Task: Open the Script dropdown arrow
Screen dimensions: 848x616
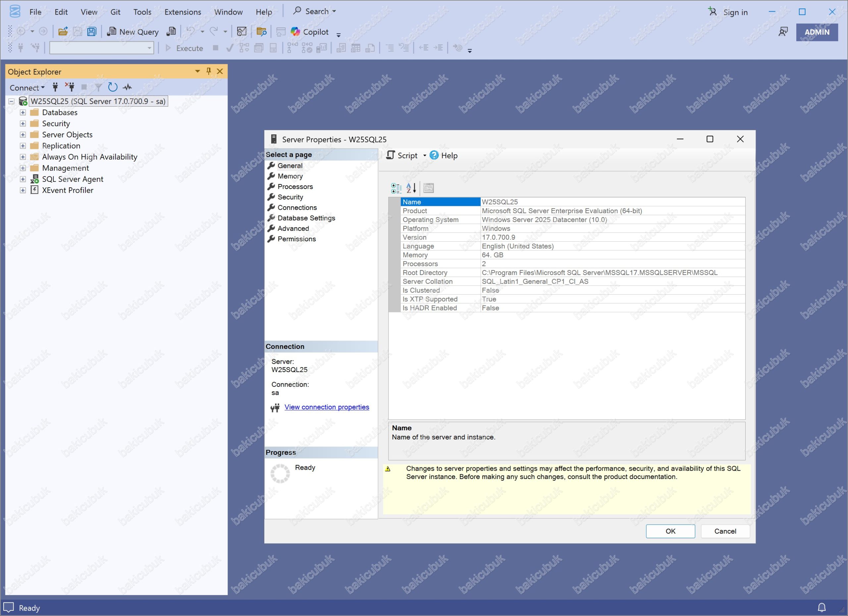Action: click(x=424, y=155)
